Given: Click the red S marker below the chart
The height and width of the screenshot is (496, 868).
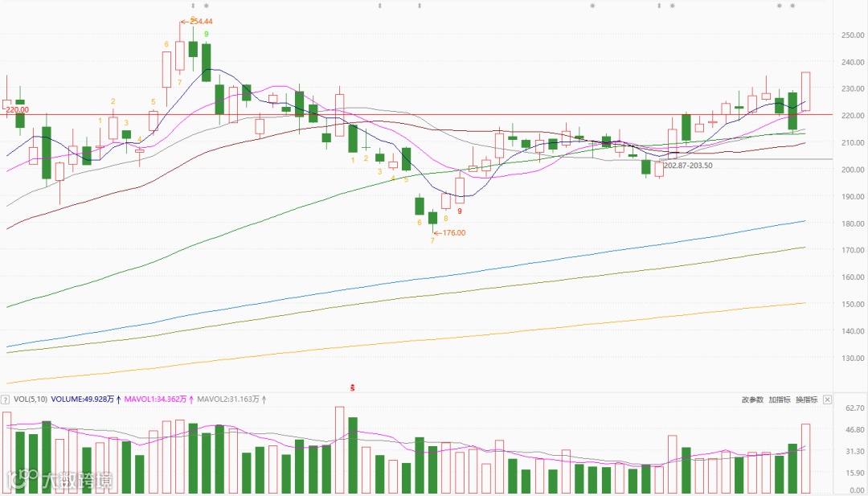Looking at the screenshot, I should pos(351,388).
